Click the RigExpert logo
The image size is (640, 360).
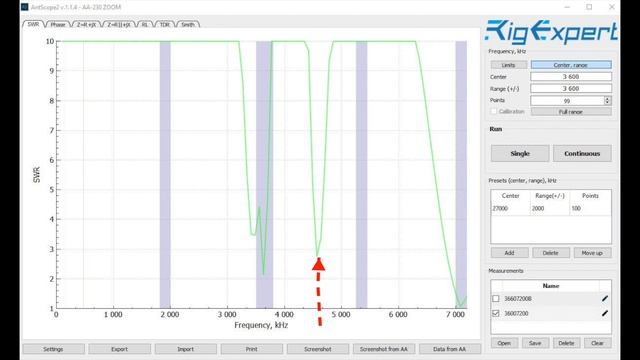click(551, 32)
